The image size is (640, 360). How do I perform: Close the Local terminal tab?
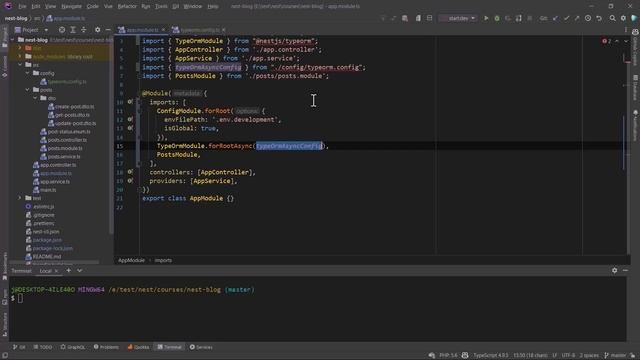tap(56, 271)
